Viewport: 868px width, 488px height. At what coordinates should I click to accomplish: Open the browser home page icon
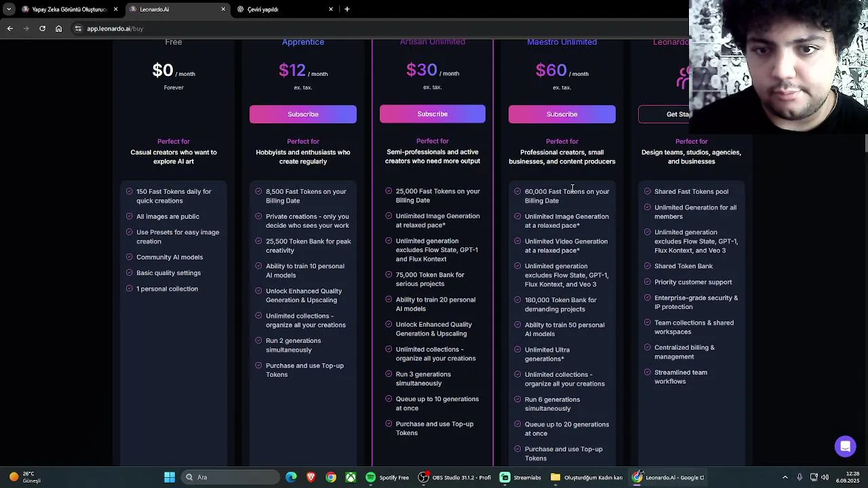point(58,28)
